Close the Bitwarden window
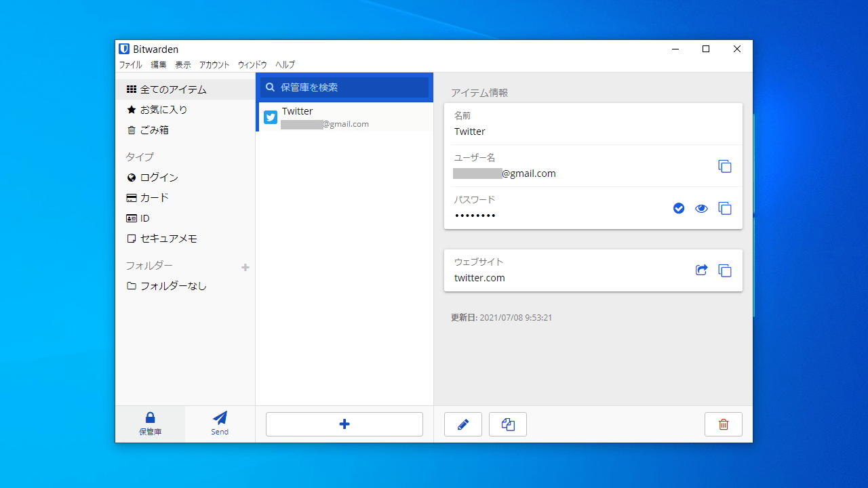Viewport: 868px width, 488px height. click(737, 49)
